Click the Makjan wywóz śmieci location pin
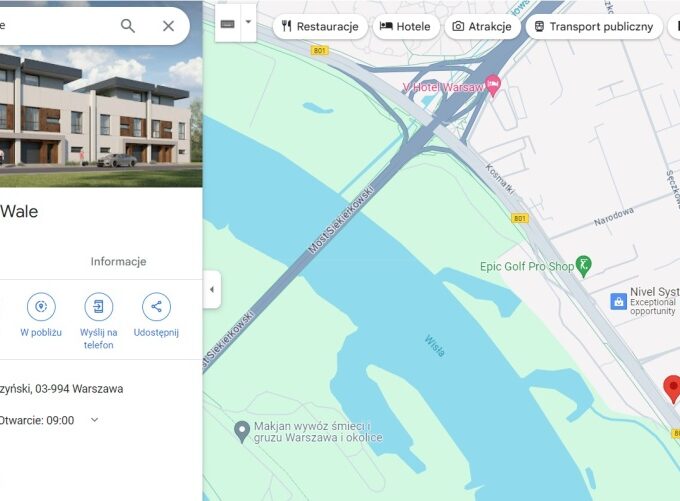 click(x=242, y=432)
